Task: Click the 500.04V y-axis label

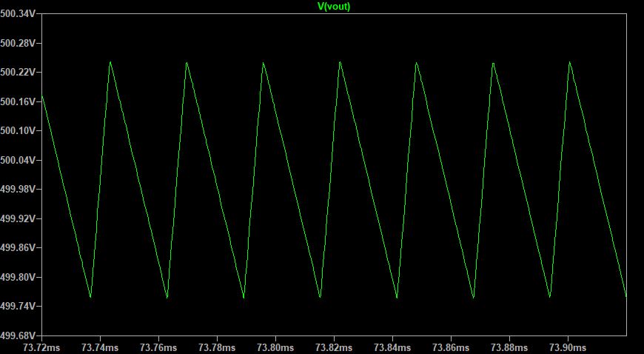Action: pos(18,160)
